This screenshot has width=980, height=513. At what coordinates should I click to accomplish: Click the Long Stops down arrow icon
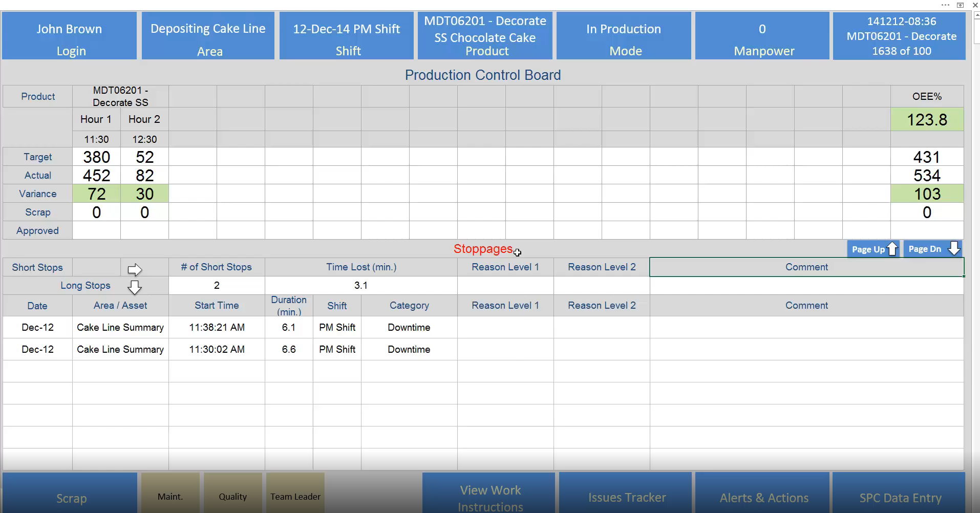pyautogui.click(x=135, y=287)
